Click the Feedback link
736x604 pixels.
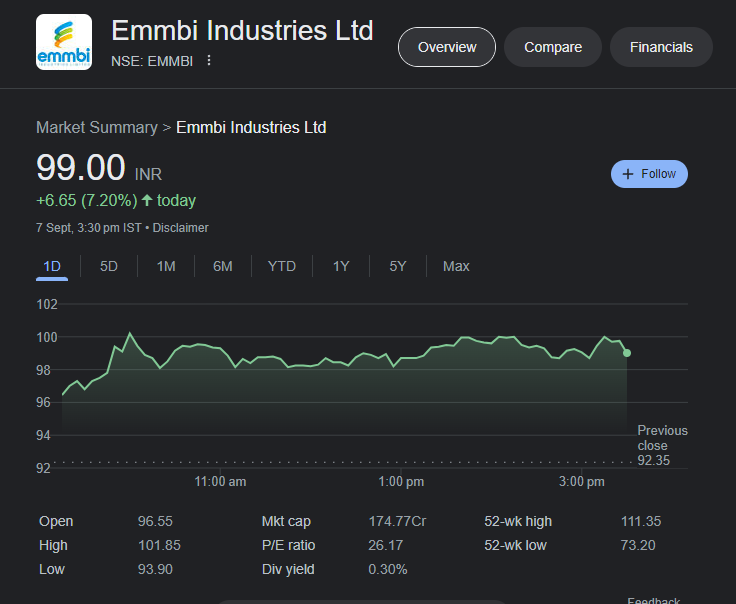(x=653, y=600)
